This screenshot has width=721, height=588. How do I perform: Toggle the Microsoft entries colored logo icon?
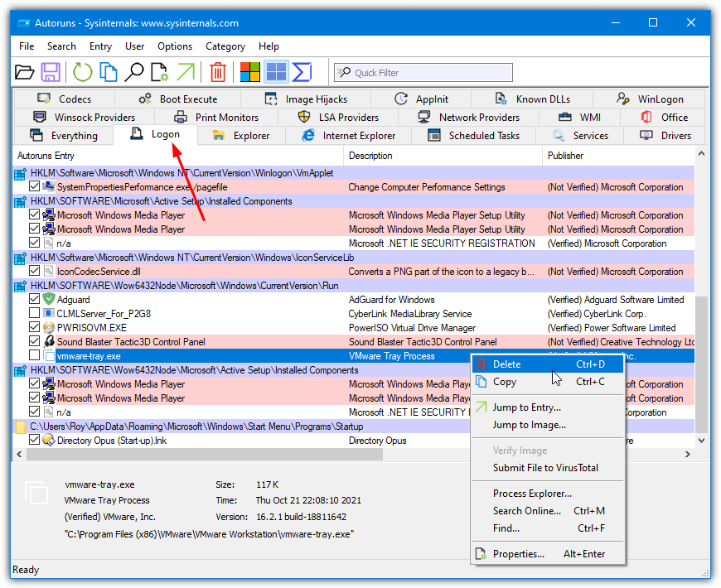point(250,72)
